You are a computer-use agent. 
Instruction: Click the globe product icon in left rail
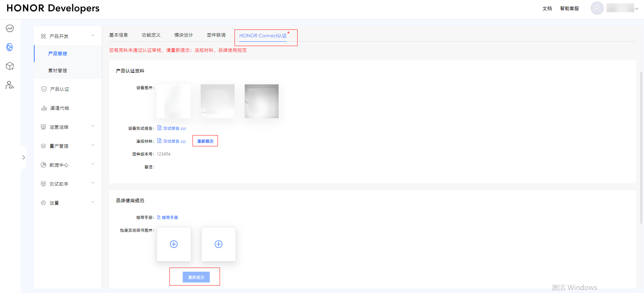point(10,47)
